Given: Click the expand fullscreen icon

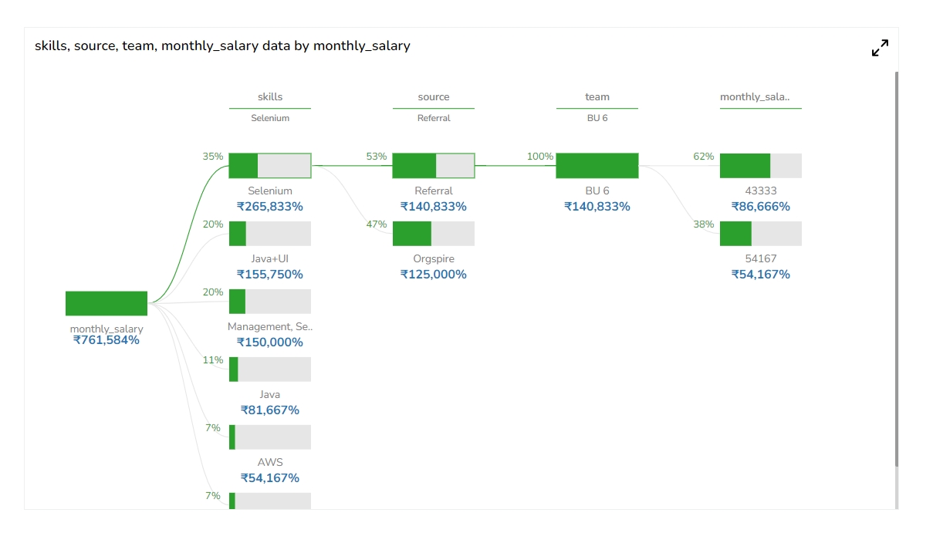Looking at the screenshot, I should click(880, 48).
